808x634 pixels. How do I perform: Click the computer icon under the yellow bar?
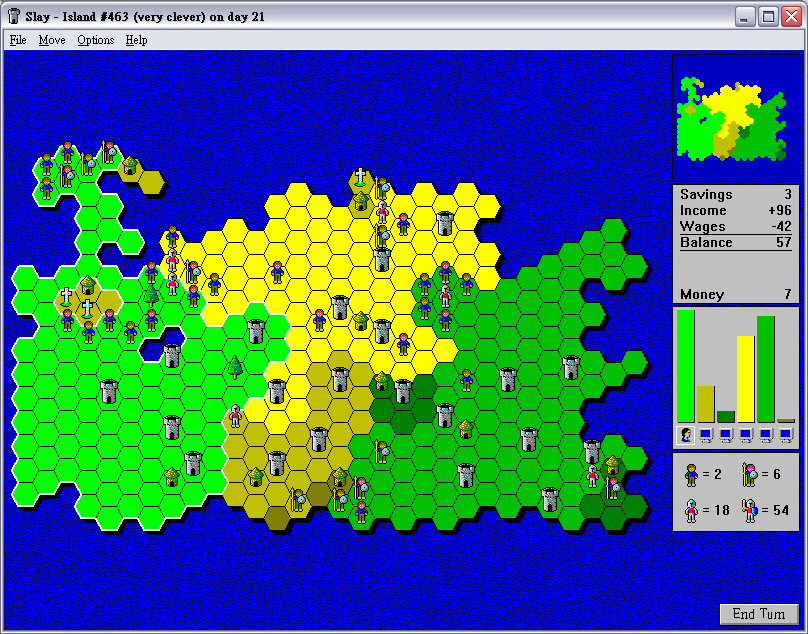tap(746, 435)
